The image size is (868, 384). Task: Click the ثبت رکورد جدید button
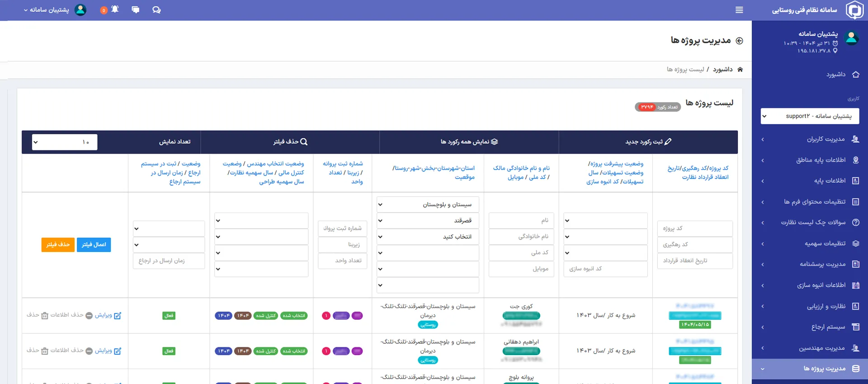[648, 142]
